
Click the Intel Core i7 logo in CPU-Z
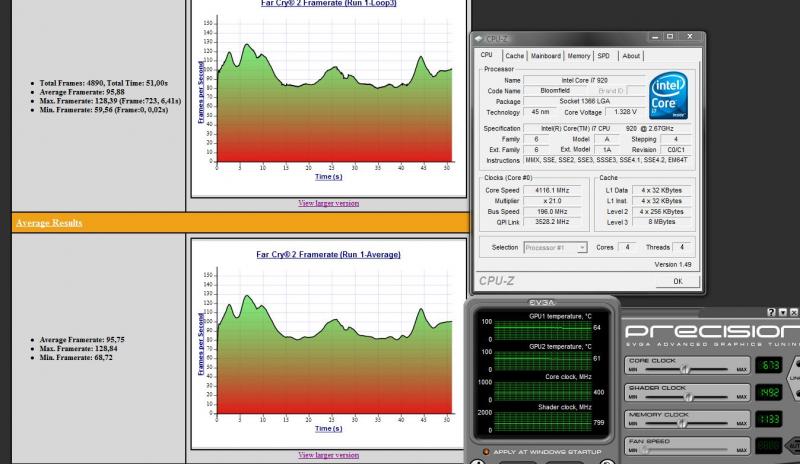pos(668,95)
